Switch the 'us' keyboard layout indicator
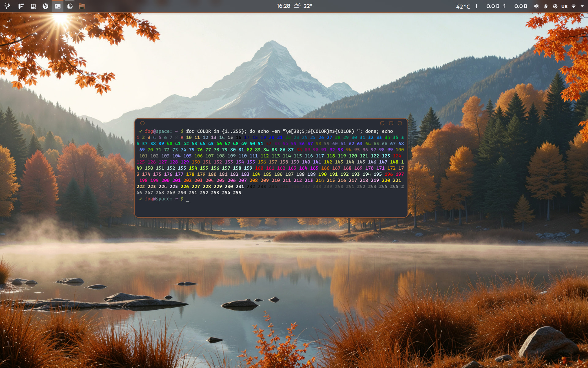The height and width of the screenshot is (368, 588). pyautogui.click(x=564, y=6)
